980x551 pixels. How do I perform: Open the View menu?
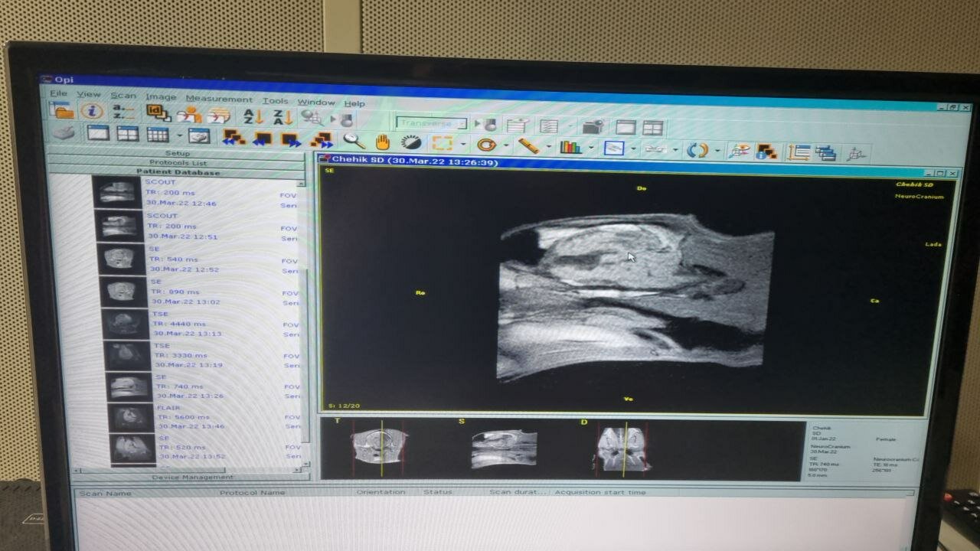(89, 94)
